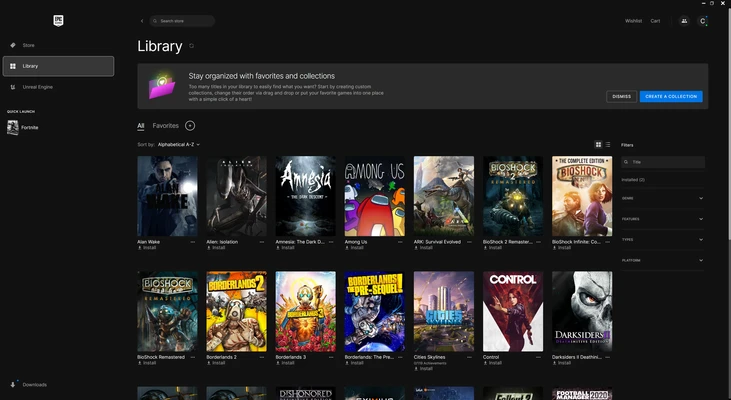Open Cities Skylines more options menu

tap(469, 357)
